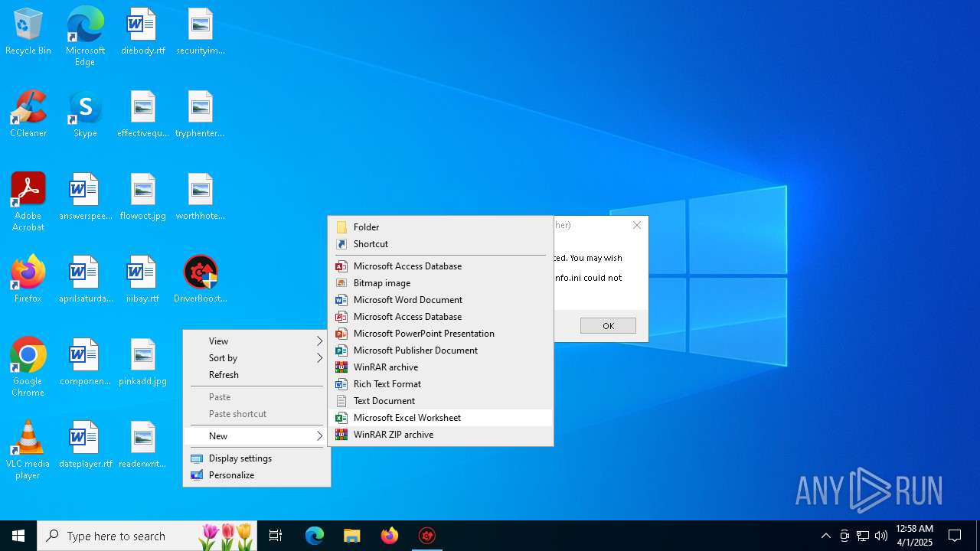
Task: Select the worthhote... file icon
Action: point(201,197)
